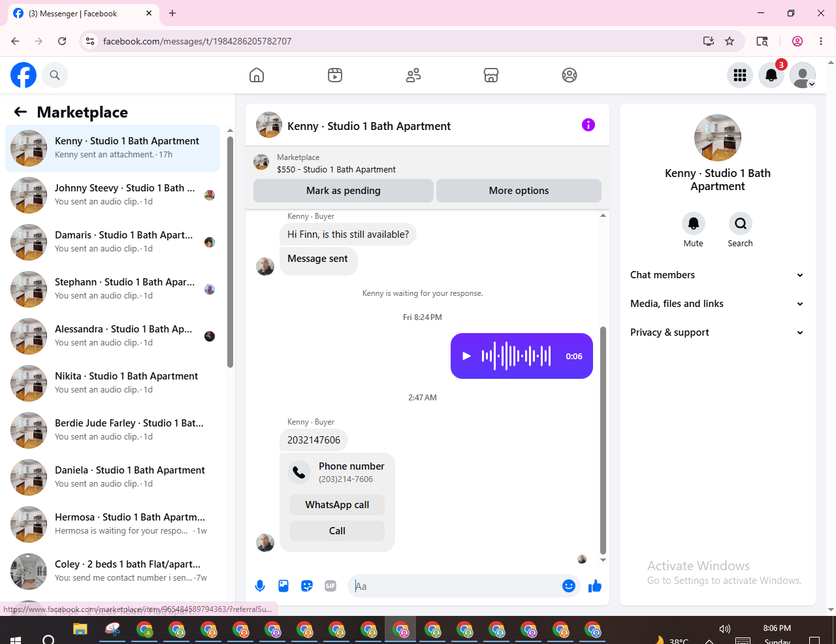Open conversation information purple icon
This screenshot has width=836, height=644.
coord(588,125)
